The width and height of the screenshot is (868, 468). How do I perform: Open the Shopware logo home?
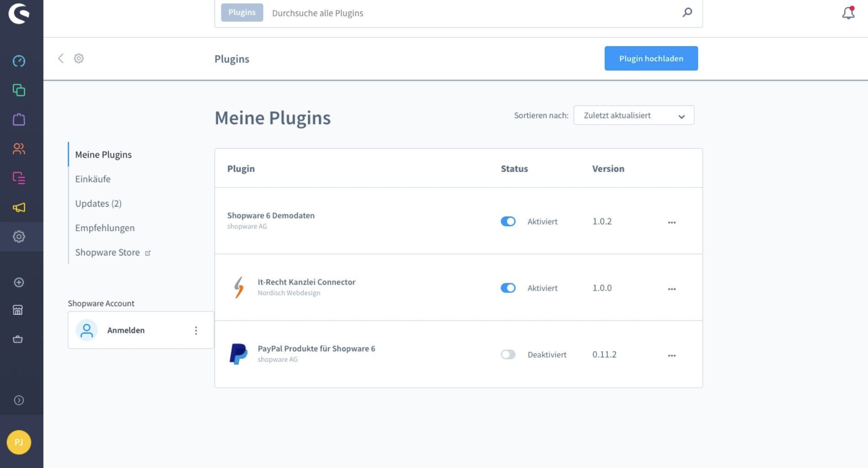(19, 13)
